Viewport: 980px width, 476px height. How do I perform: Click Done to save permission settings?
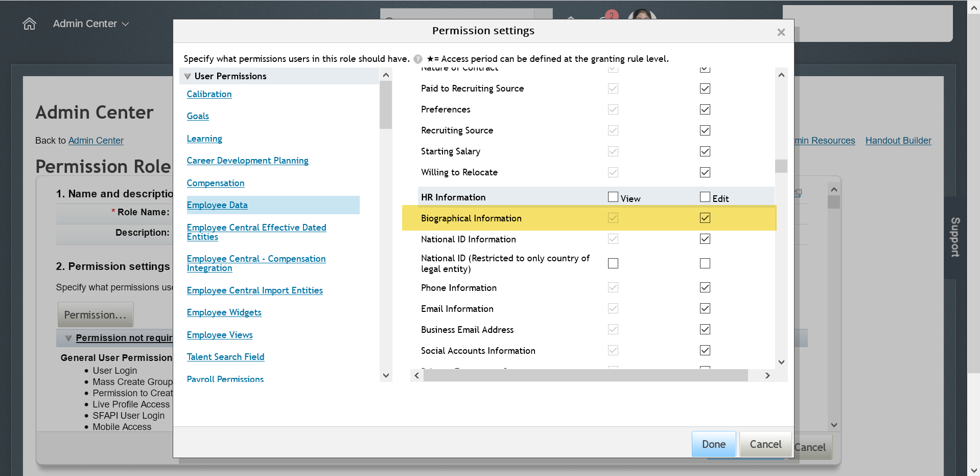coord(713,444)
